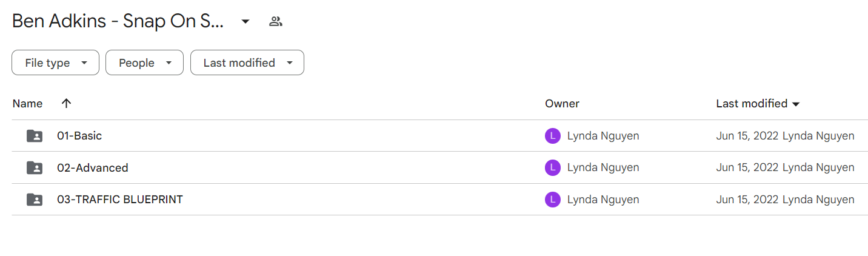
Task: Open the folder title dropdown arrow
Action: (x=245, y=22)
